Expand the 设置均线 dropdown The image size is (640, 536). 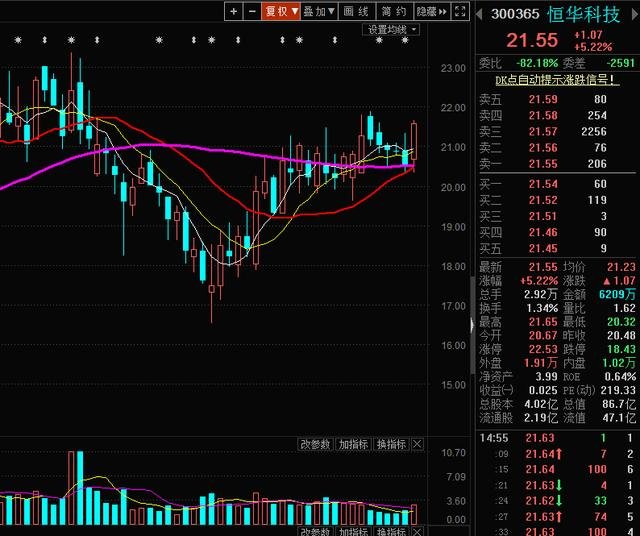[x=391, y=30]
